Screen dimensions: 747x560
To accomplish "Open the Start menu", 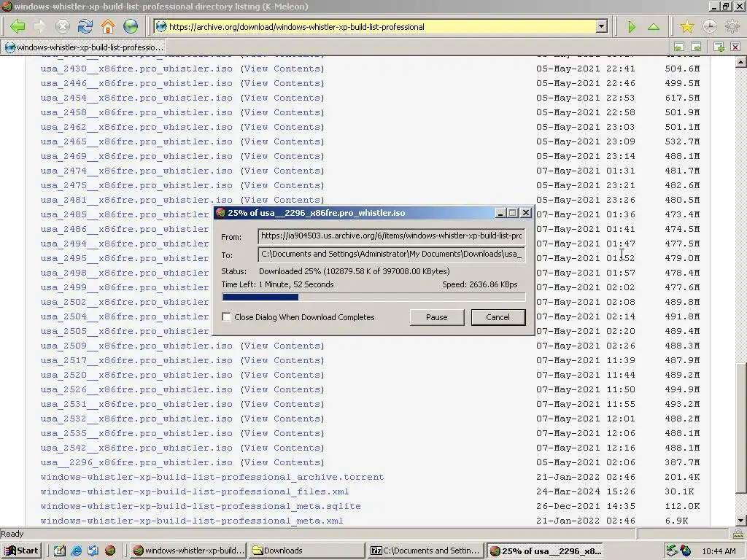I will (21, 551).
